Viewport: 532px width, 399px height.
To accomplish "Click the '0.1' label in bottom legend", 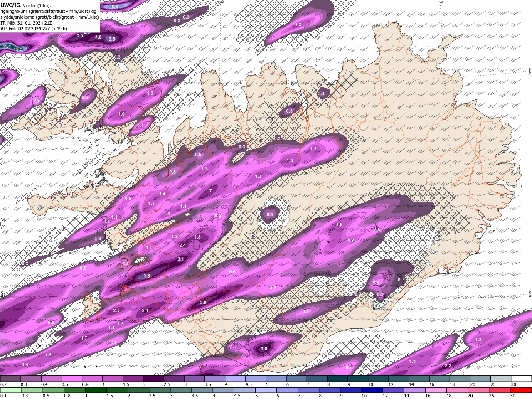I will click(3, 396).
